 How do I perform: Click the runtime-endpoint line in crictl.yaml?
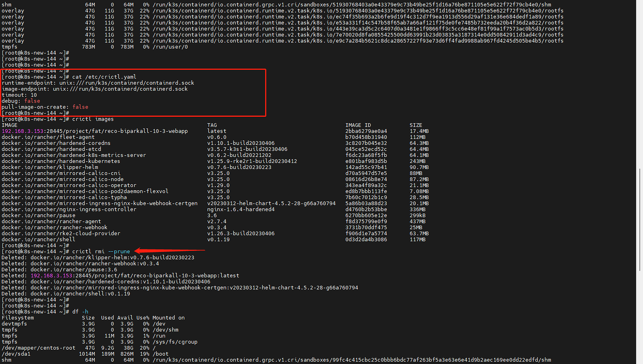click(x=98, y=83)
